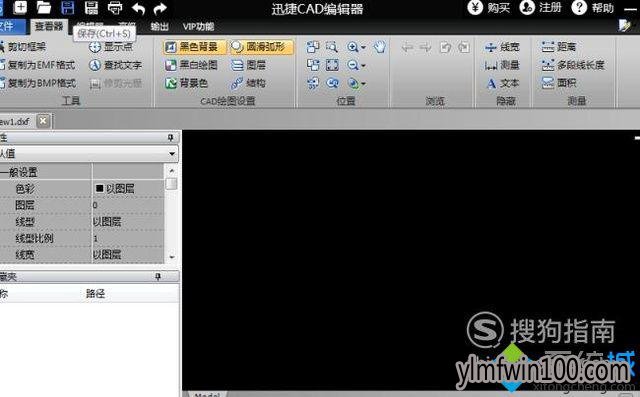Screen dimensions: 640x397
Task: Click the 图层 value 0 cell
Action: point(128,205)
